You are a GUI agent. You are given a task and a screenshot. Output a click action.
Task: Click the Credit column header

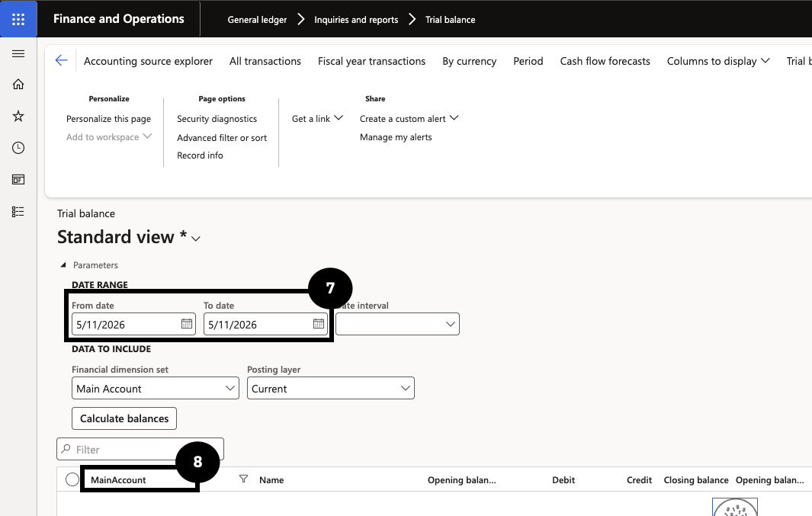[x=639, y=479]
